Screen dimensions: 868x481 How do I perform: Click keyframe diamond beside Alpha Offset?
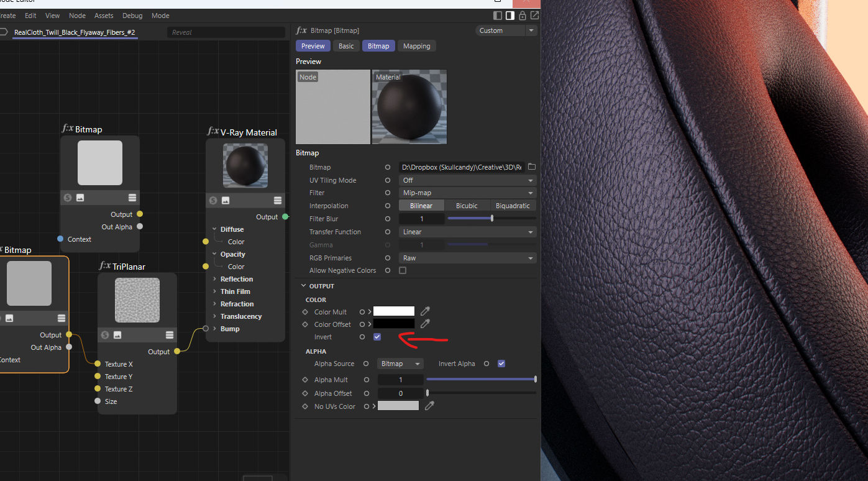305,393
